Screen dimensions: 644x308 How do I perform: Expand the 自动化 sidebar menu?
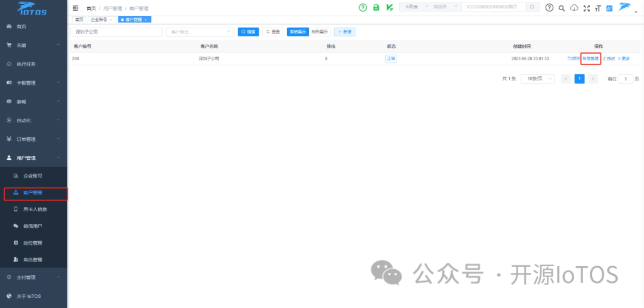click(x=33, y=121)
